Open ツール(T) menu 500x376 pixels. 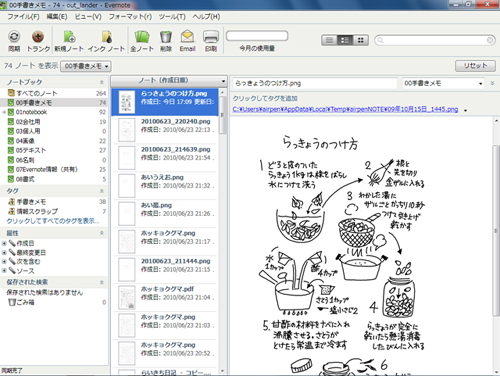(172, 17)
